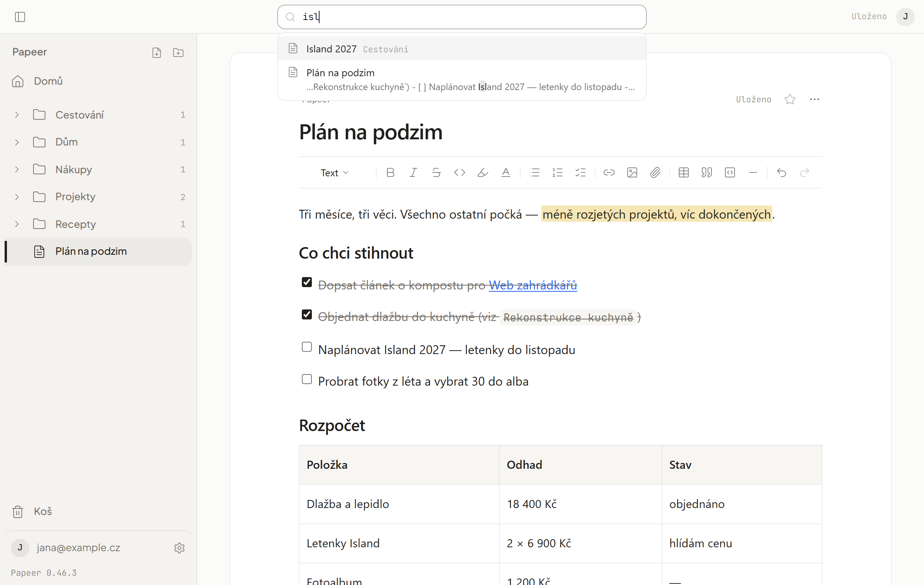Click the search input field
Image resolution: width=924 pixels, height=585 pixels.
[x=462, y=17]
